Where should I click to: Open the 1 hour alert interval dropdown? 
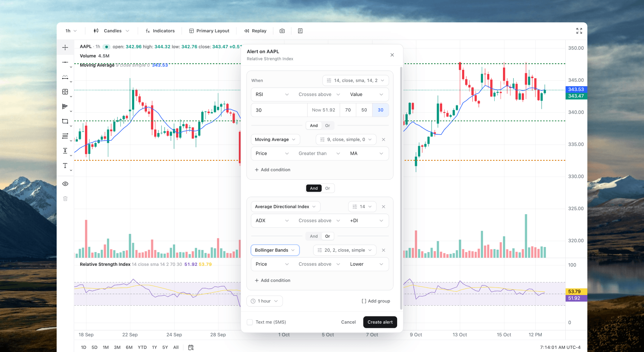tap(264, 301)
